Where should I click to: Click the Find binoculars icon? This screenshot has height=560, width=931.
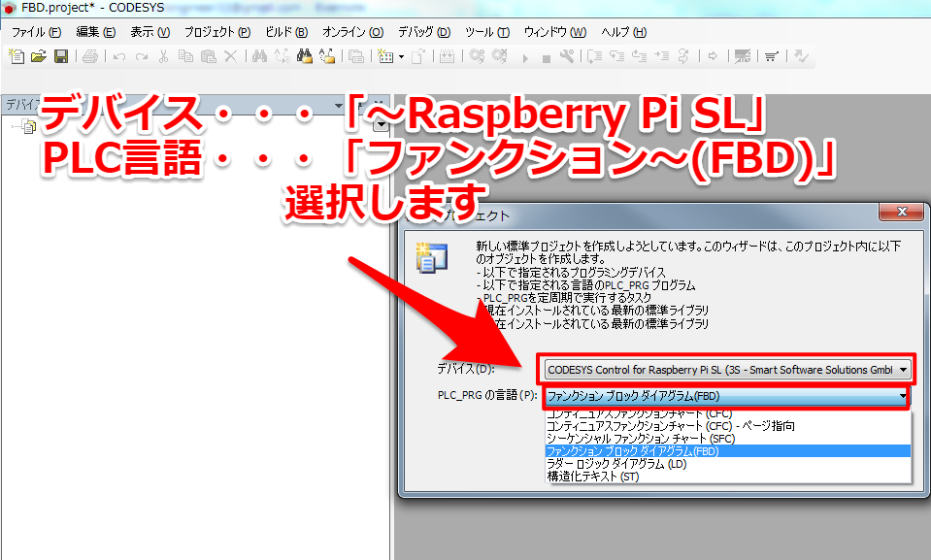click(x=259, y=56)
